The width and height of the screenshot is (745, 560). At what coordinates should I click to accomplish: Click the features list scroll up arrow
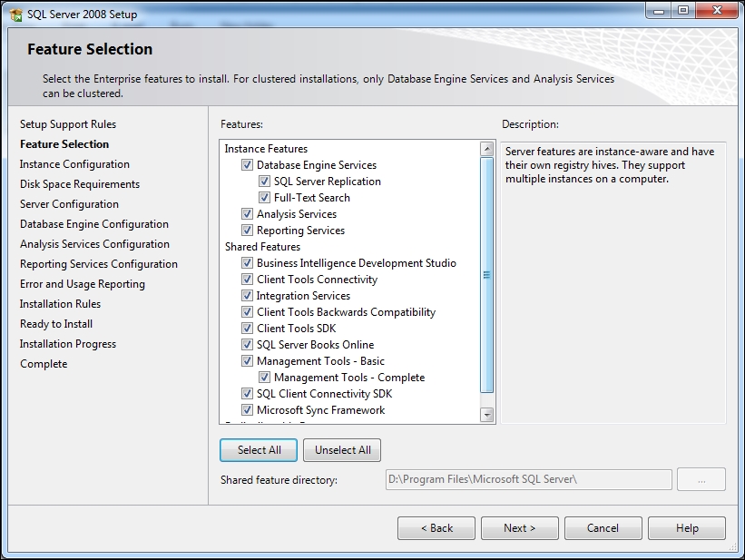coord(487,149)
